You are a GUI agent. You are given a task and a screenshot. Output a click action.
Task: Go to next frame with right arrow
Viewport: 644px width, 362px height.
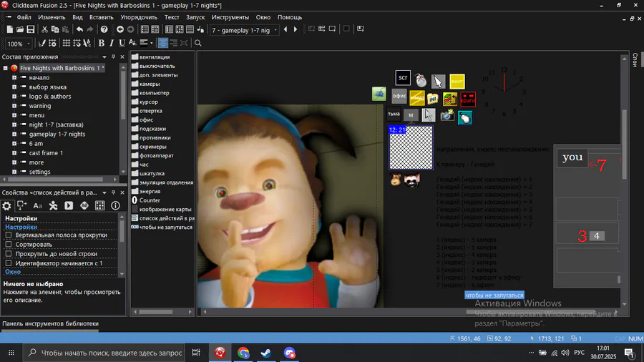pyautogui.click(x=296, y=29)
